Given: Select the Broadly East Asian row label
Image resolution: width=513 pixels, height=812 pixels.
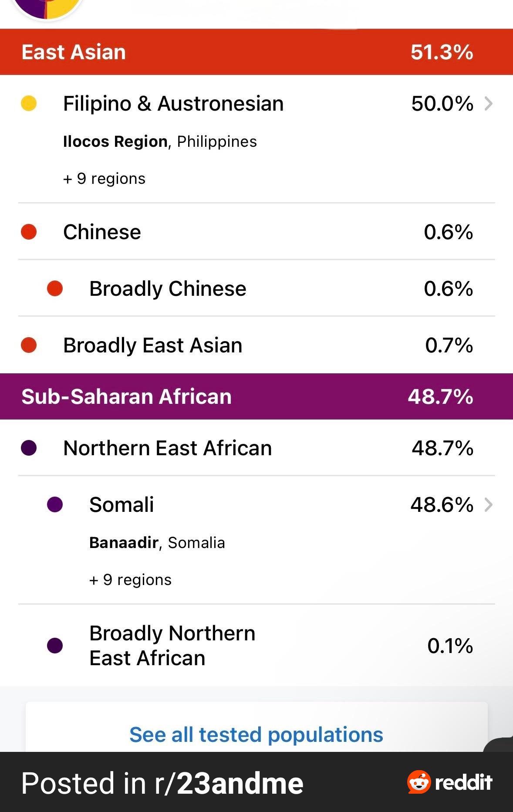Looking at the screenshot, I should [152, 345].
